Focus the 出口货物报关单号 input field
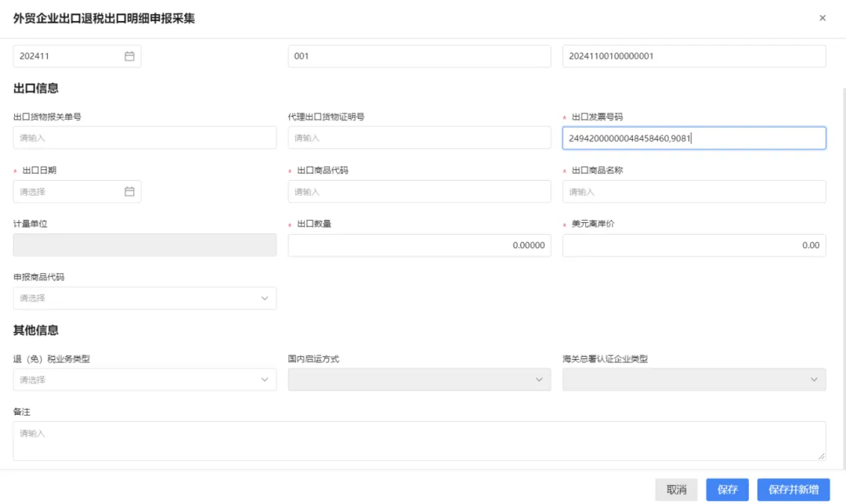 [145, 138]
